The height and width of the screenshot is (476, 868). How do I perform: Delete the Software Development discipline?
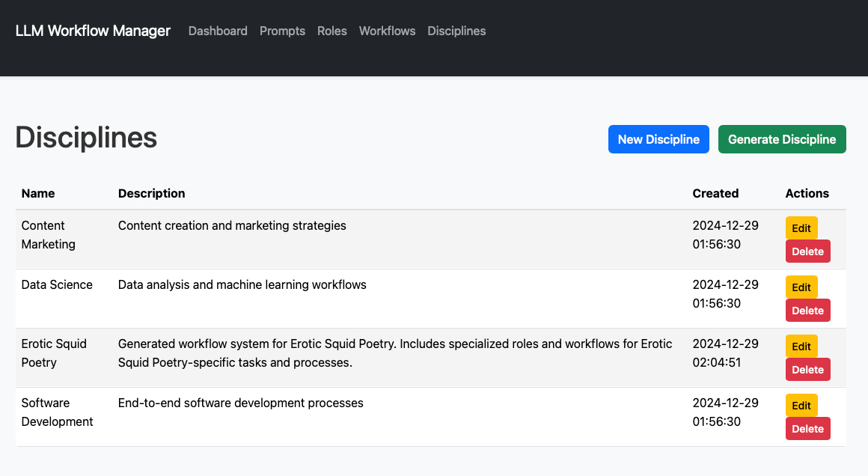point(808,428)
